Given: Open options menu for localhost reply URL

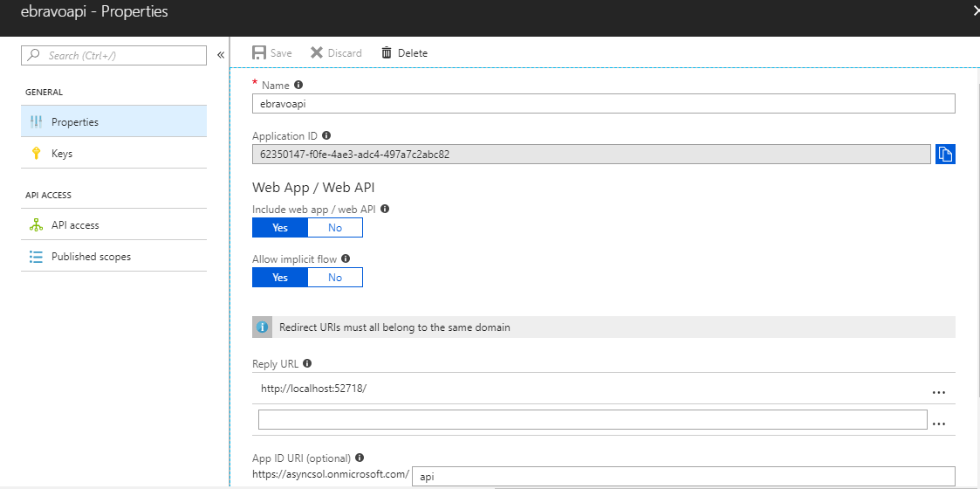Looking at the screenshot, I should [939, 393].
